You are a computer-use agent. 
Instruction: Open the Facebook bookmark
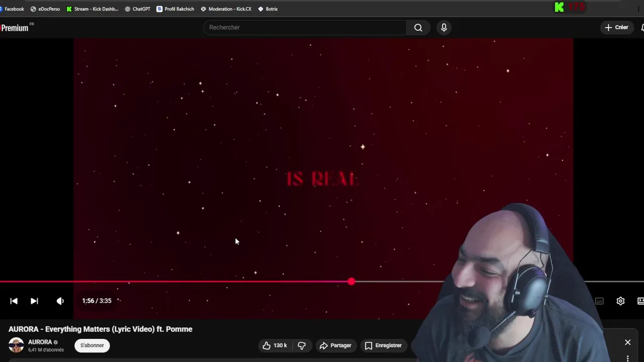coord(12,9)
